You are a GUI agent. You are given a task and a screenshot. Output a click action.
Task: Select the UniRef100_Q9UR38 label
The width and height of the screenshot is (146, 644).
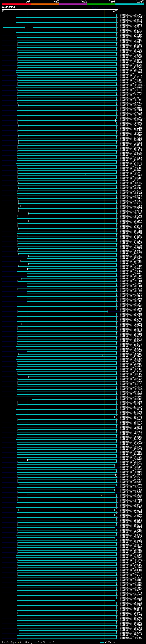131,538
